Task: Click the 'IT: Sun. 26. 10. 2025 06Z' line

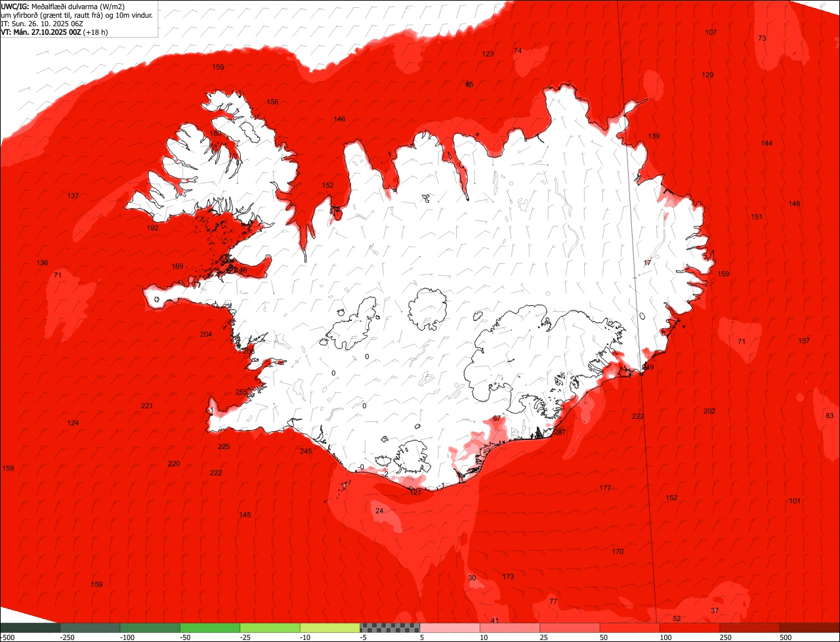Action: 42,24
